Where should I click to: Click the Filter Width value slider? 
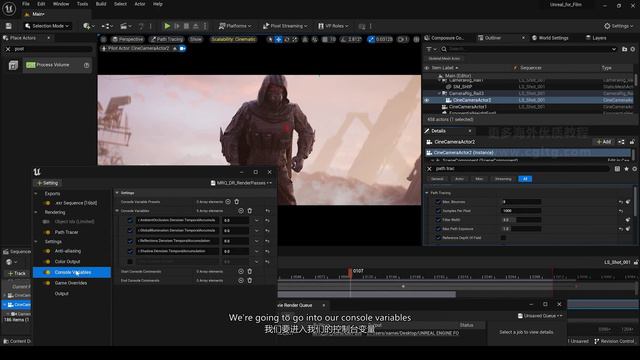521,220
